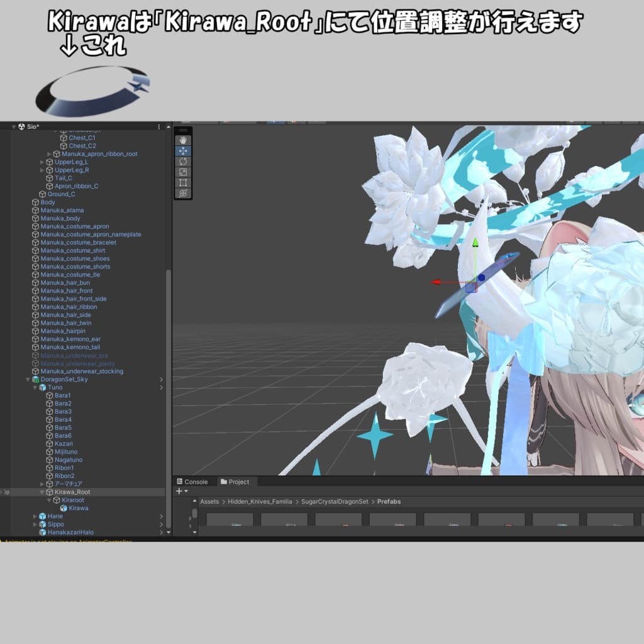Click the Project folder list scrollbar
Viewport: 644px width, 644px height.
click(194, 514)
